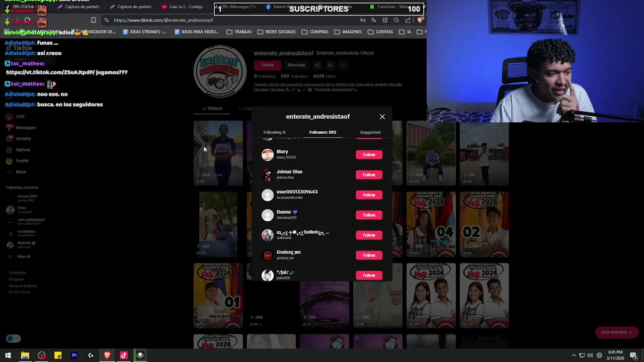
Task: Follow user00513309643
Action: [x=369, y=195]
